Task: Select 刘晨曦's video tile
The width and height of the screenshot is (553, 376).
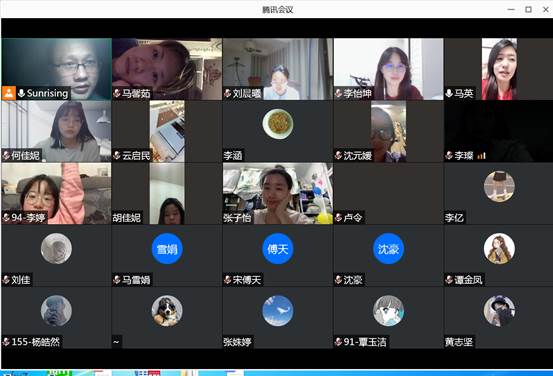Action: (278, 69)
